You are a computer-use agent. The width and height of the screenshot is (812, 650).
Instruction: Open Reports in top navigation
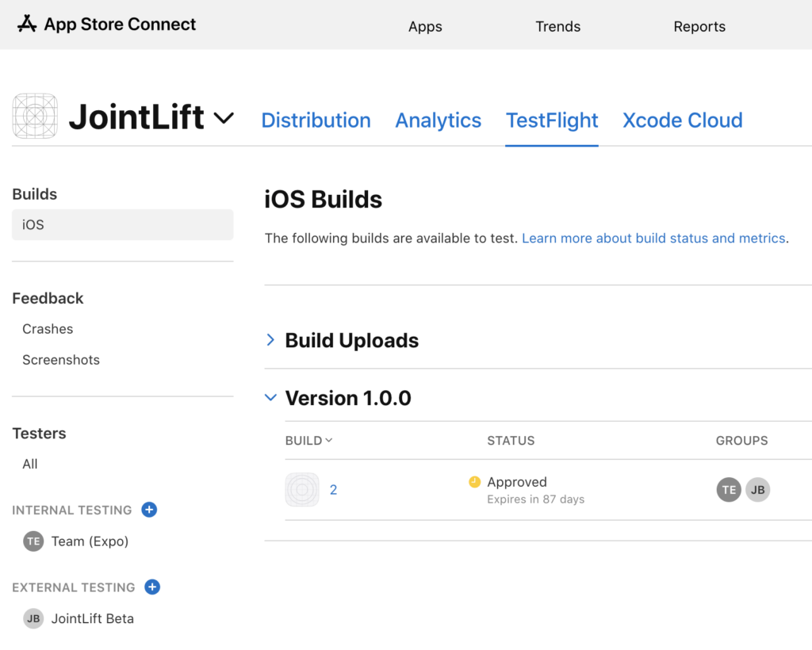[x=699, y=26]
